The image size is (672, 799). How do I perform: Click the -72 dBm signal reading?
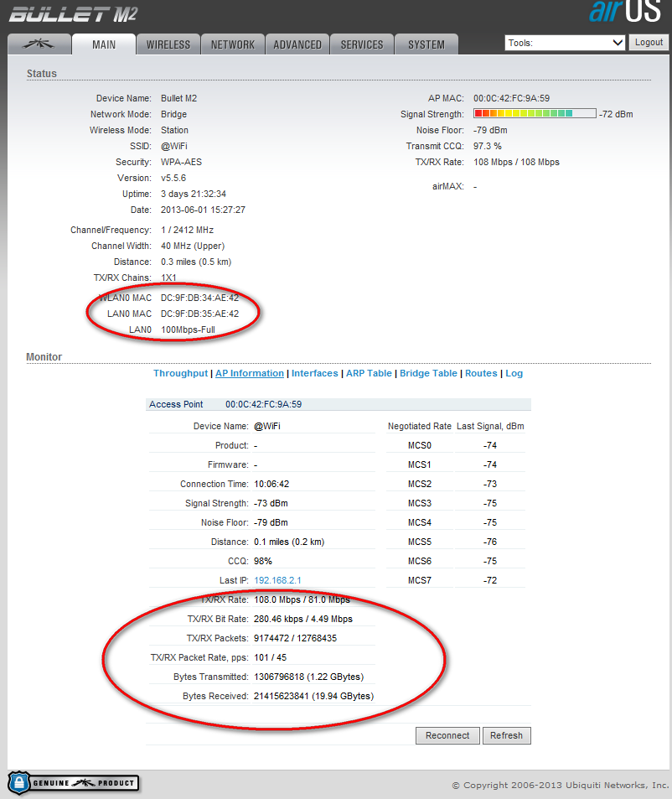pos(616,114)
